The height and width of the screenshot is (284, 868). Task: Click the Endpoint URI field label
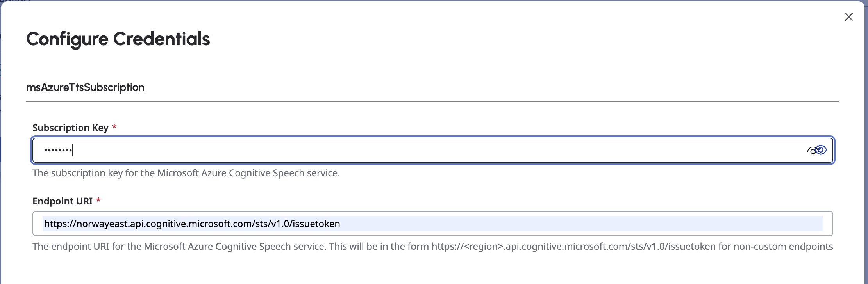[63, 201]
